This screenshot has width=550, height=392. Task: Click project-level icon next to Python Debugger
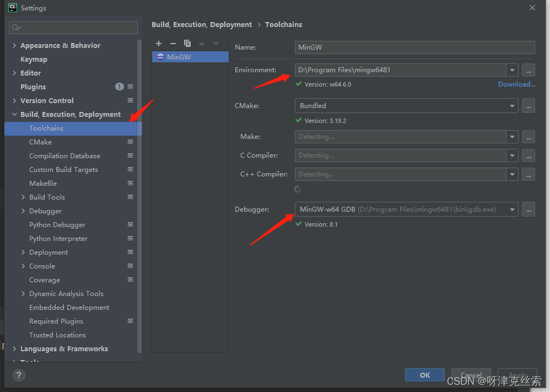[131, 224]
